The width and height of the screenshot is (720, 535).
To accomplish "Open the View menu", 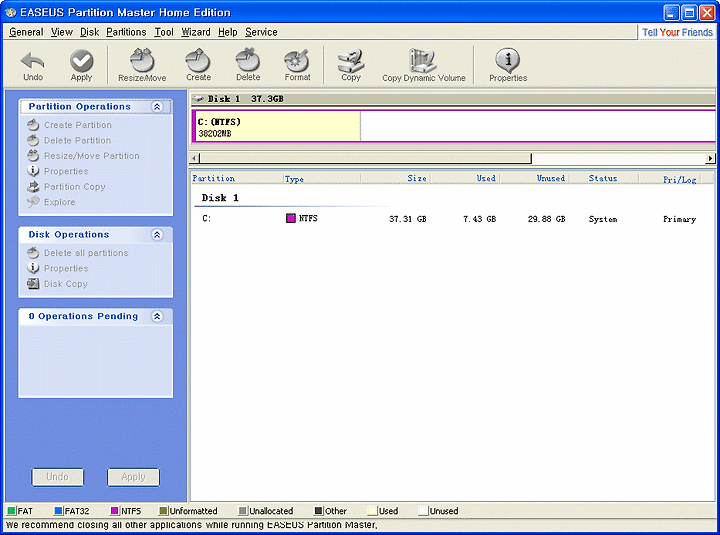I will pyautogui.click(x=62, y=32).
